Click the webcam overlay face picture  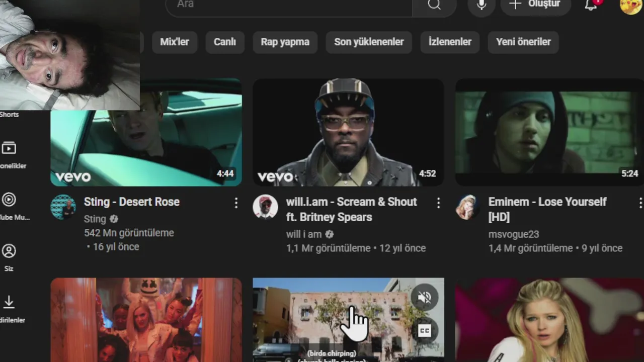[x=69, y=55]
